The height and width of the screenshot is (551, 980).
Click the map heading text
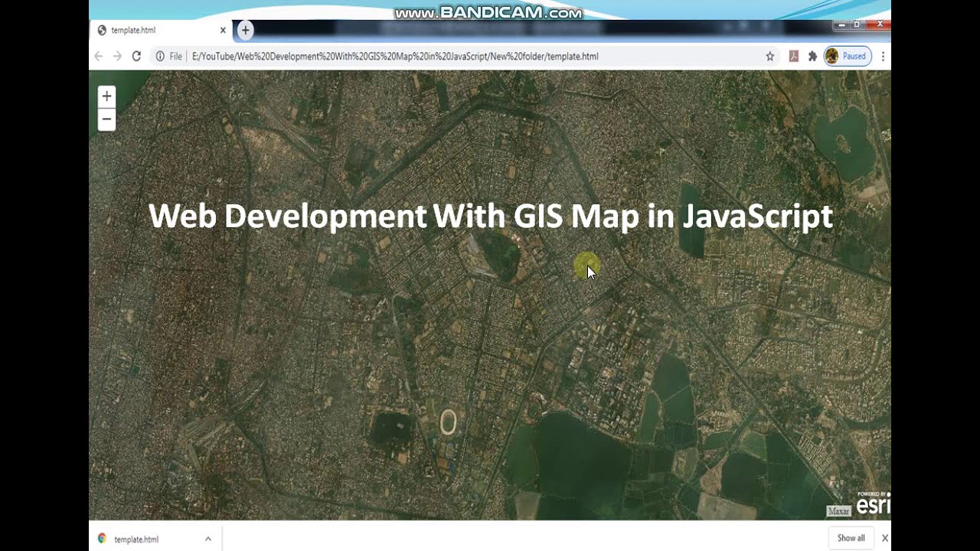click(x=490, y=216)
